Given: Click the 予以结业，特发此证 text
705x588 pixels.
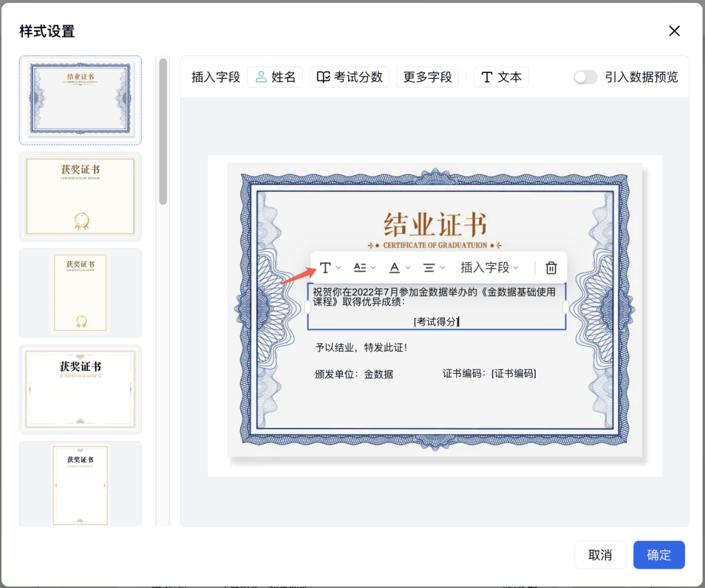Looking at the screenshot, I should [x=361, y=348].
